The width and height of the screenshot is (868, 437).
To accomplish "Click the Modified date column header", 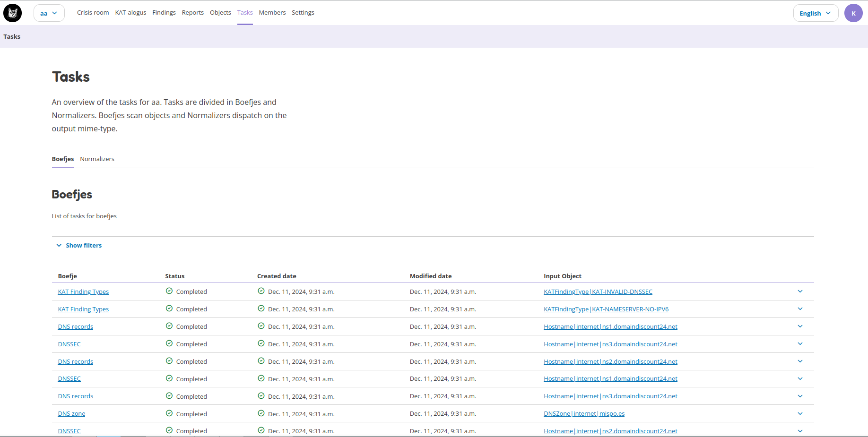I will 431,276.
